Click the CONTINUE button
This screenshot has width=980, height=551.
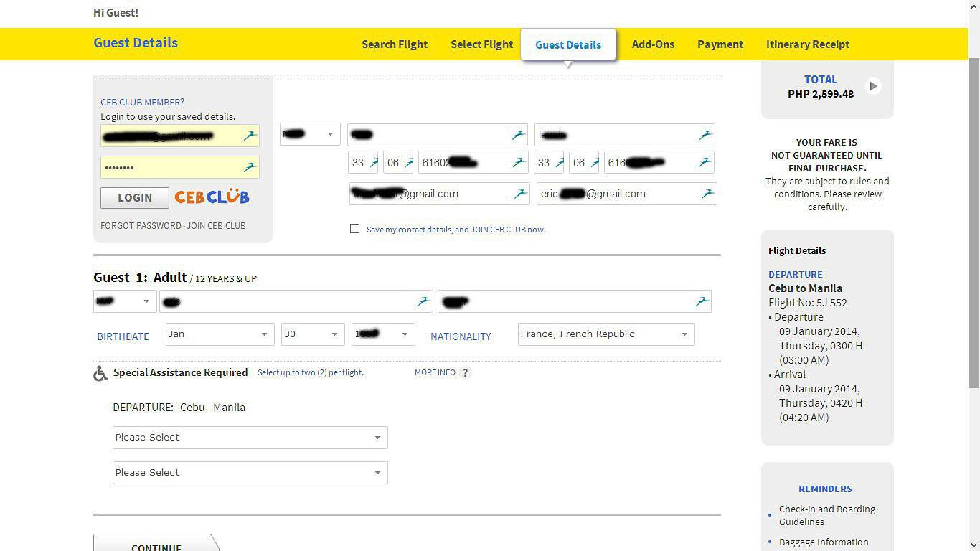[156, 542]
